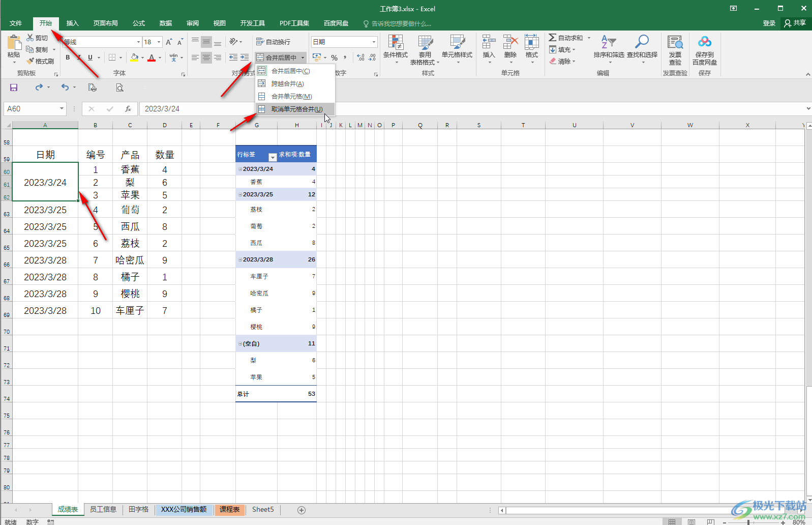Click the Redo arrow in the quick toolbar
Viewport: 812px width, 525px height.
tap(39, 87)
